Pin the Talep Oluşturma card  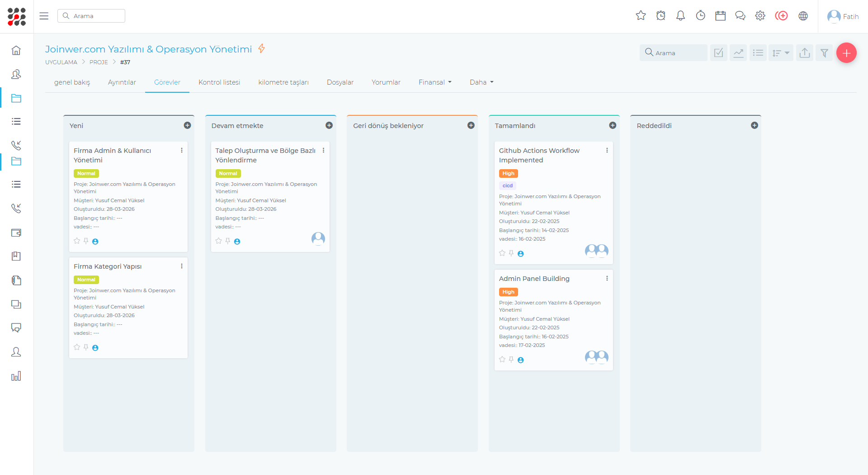click(x=228, y=241)
